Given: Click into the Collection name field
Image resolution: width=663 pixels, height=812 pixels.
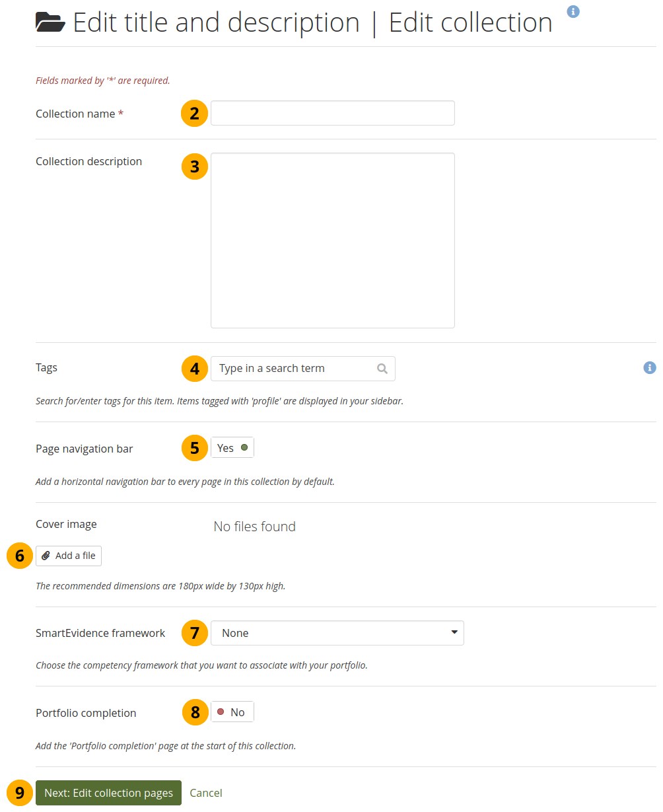Looking at the screenshot, I should 332,113.
